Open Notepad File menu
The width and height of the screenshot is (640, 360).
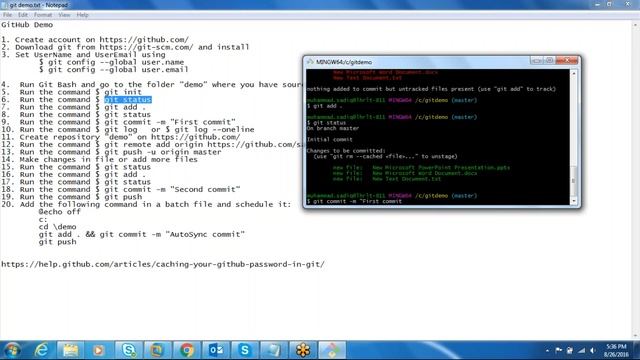pos(7,15)
